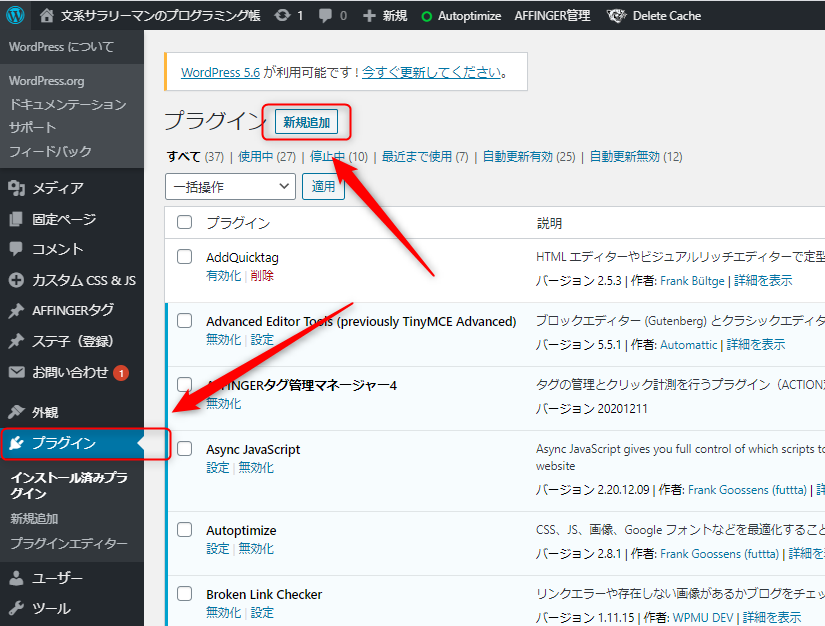Image resolution: width=825 pixels, height=626 pixels.
Task: Open the プラグインエディター submenu item
Action: pos(69,543)
